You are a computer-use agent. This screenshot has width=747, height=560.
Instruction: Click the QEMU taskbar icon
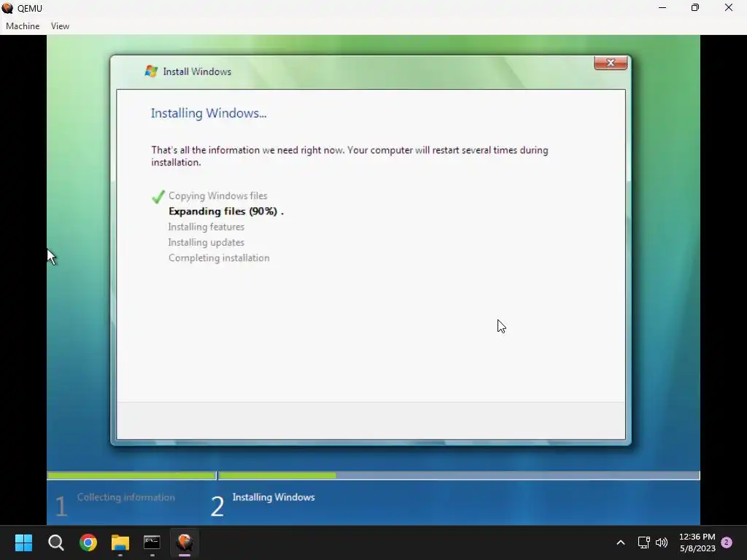pos(185,542)
